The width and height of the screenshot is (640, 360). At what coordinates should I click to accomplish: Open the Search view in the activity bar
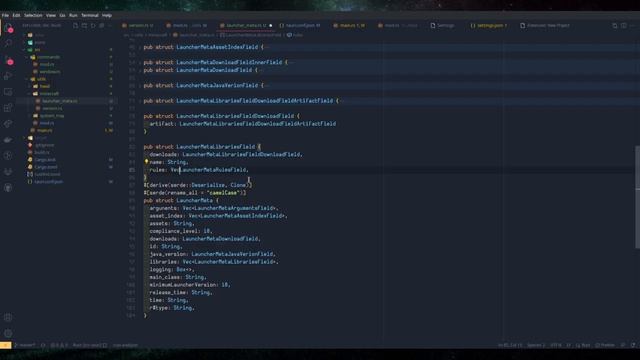[x=8, y=43]
